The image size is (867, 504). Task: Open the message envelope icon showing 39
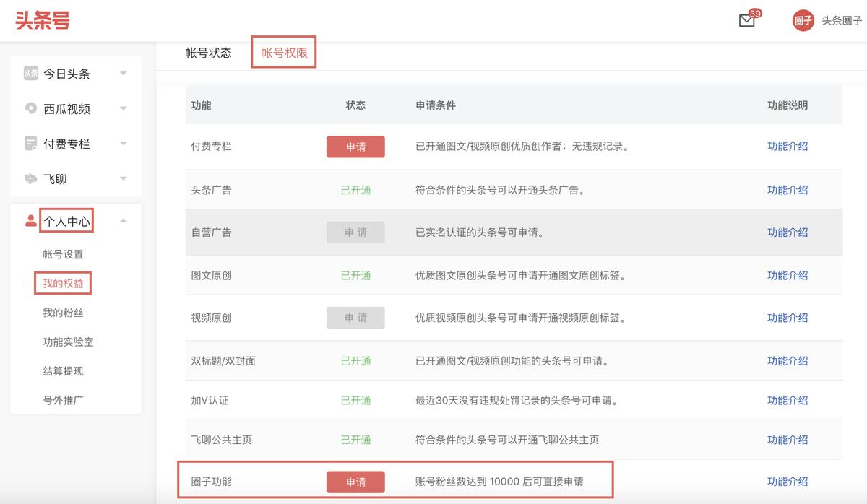[x=746, y=21]
